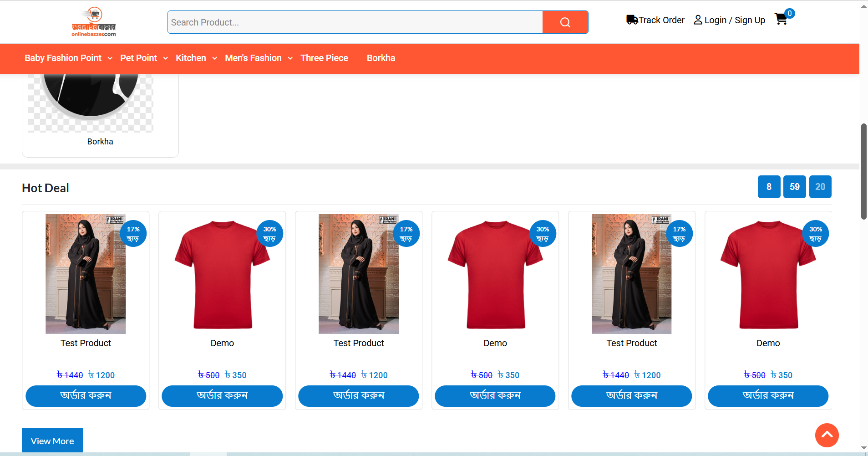Click the Login / Sign Up user icon
This screenshot has width=868, height=456.
point(698,20)
